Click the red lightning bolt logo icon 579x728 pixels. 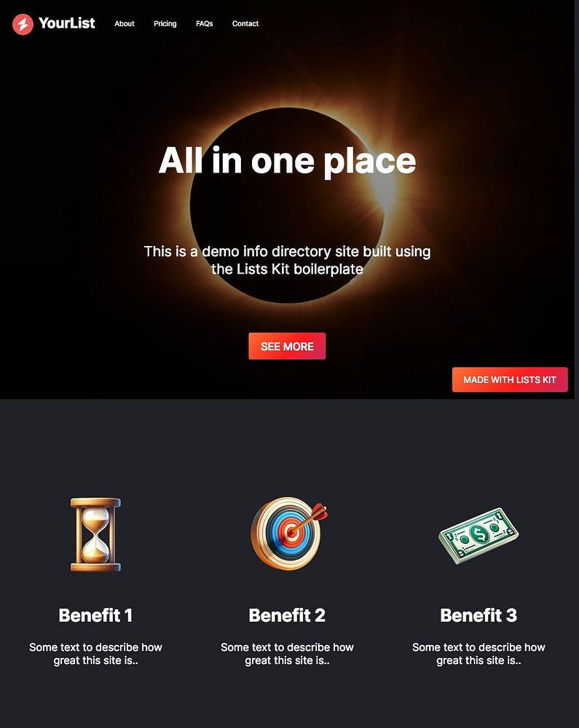[x=23, y=24]
